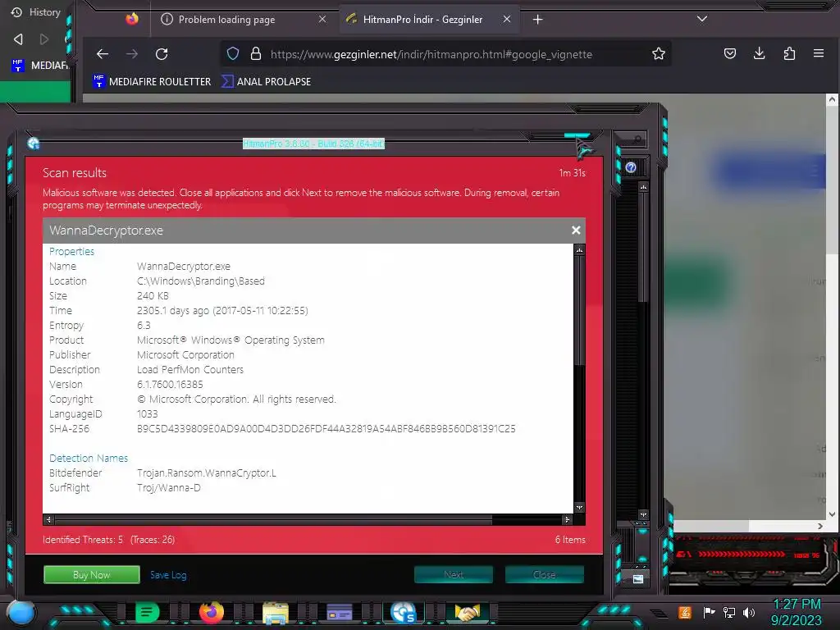Close the HitmanPro İndir tab
This screenshot has height=630, width=840.
pos(507,20)
